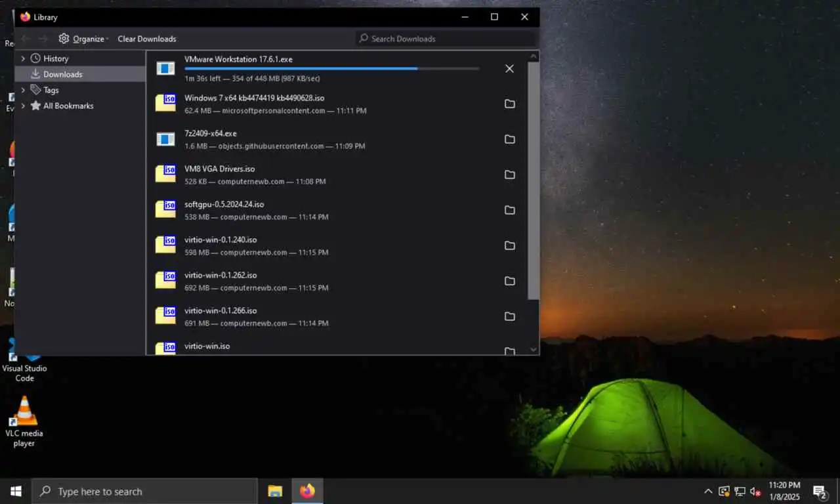This screenshot has width=840, height=504.
Task: Click the Search Downloads field
Action: coord(446,39)
